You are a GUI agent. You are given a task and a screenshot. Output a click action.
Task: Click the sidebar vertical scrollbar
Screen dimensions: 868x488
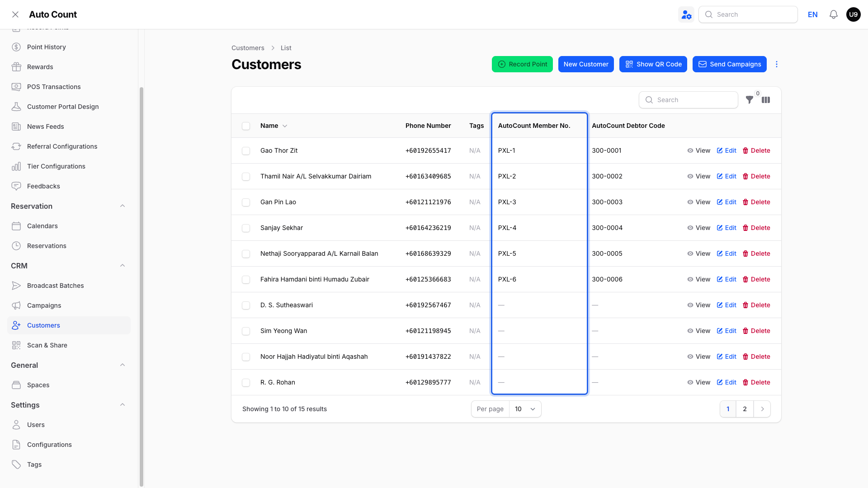coord(142,287)
